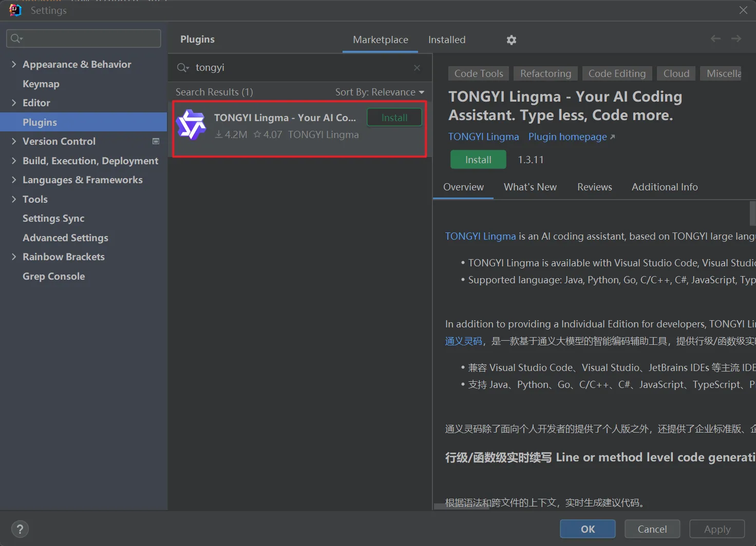This screenshot has height=546, width=756.
Task: Click the 通义灵码 link in description
Action: point(464,341)
